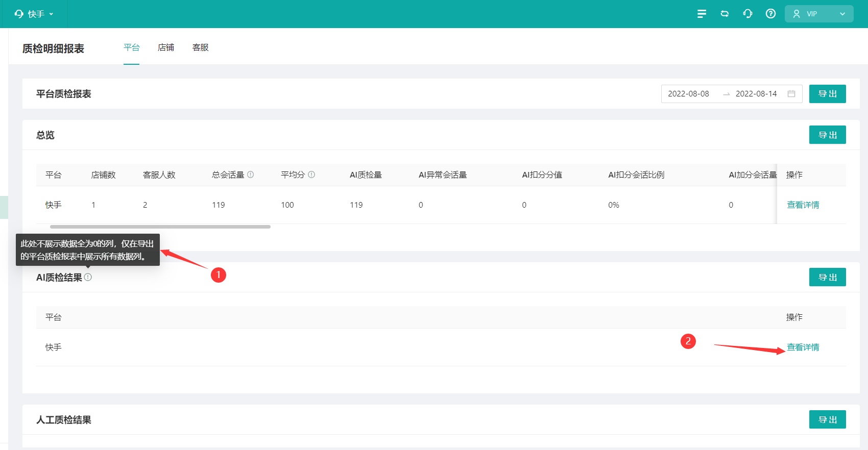Click the AI质检量 column header
The height and width of the screenshot is (450, 868).
366,174
